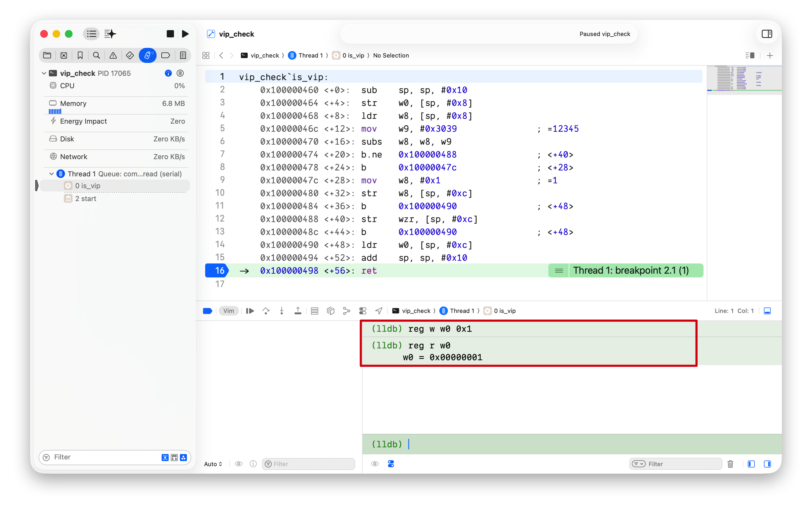Viewport: 812px width, 514px height.
Task: Click Continue program execution button
Action: tap(250, 311)
